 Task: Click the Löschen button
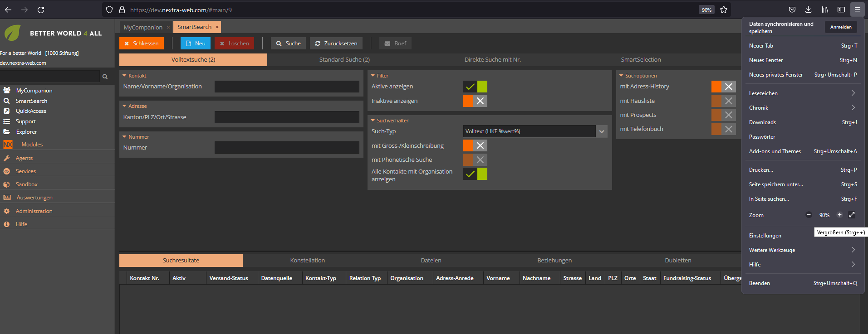point(234,44)
